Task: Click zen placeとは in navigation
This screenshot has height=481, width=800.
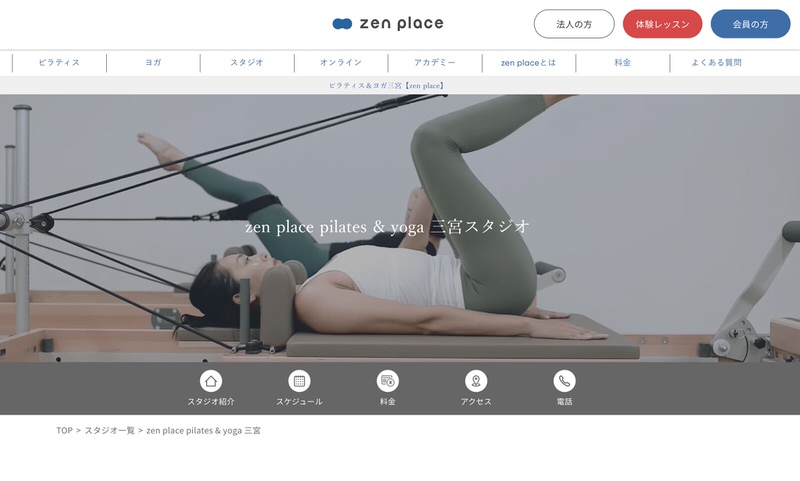Action: coord(528,62)
